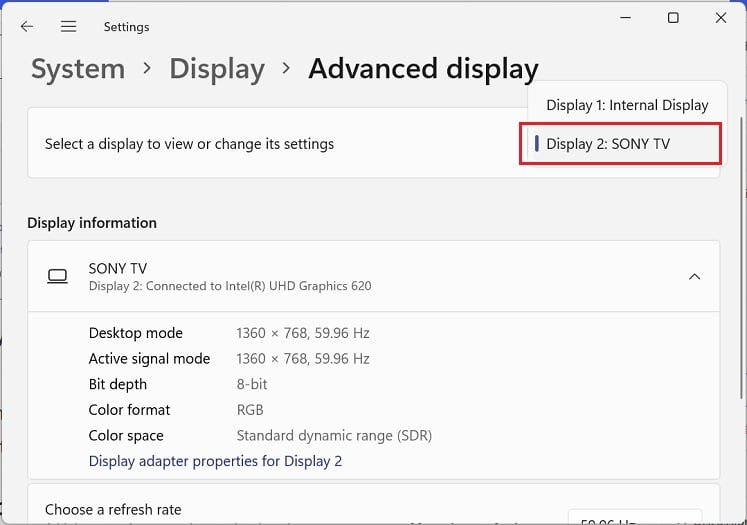
Task: Go back using the back arrow
Action: point(27,27)
